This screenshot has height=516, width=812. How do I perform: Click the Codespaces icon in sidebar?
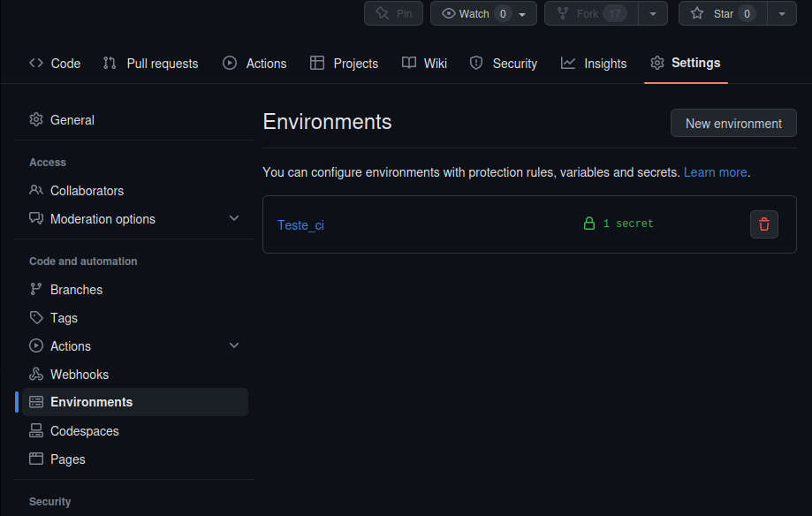click(36, 430)
